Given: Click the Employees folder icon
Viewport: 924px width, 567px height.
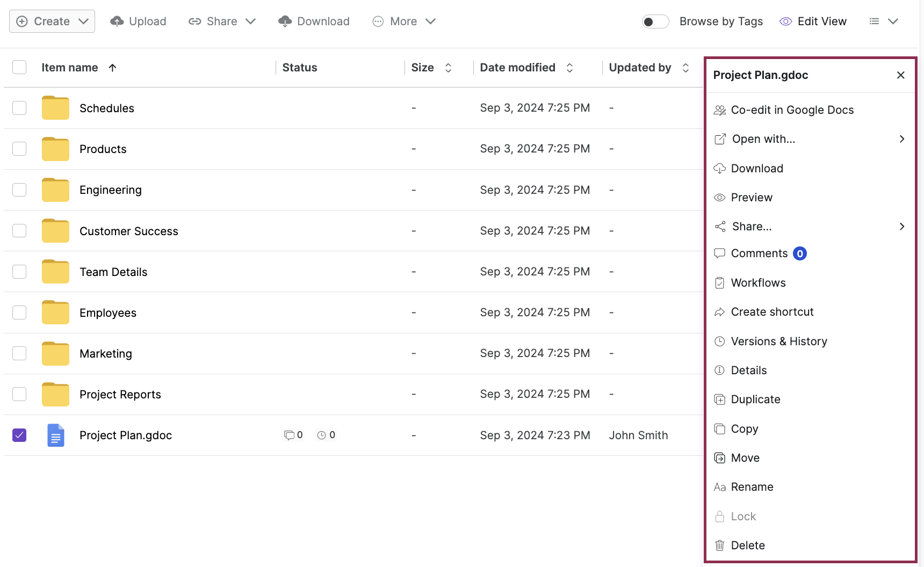Looking at the screenshot, I should (55, 312).
